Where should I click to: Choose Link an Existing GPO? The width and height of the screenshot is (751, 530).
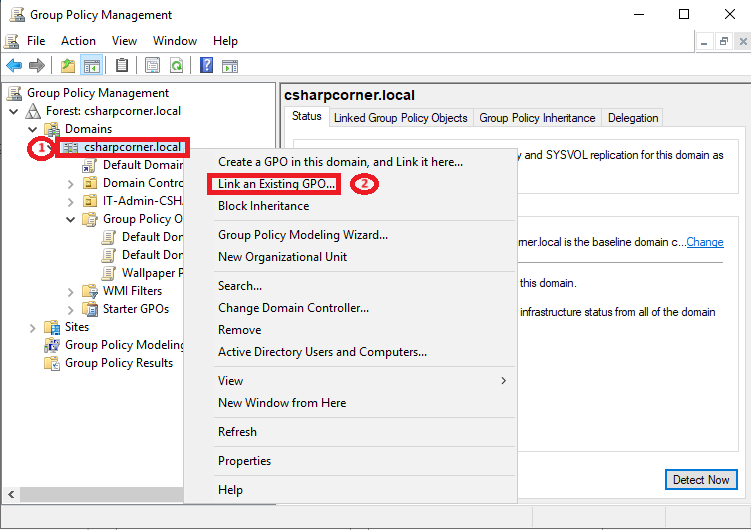tap(276, 184)
